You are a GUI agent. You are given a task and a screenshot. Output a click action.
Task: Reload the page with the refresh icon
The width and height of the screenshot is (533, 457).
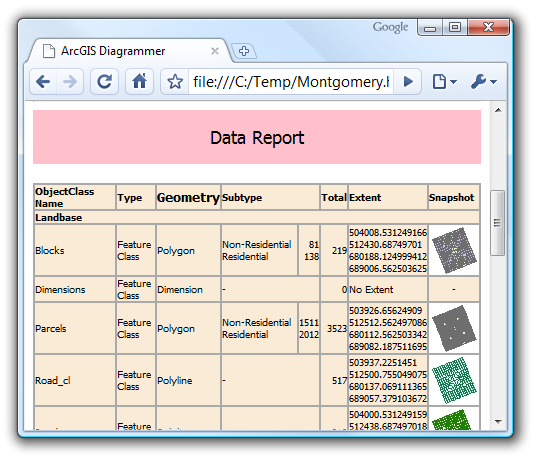click(x=104, y=82)
